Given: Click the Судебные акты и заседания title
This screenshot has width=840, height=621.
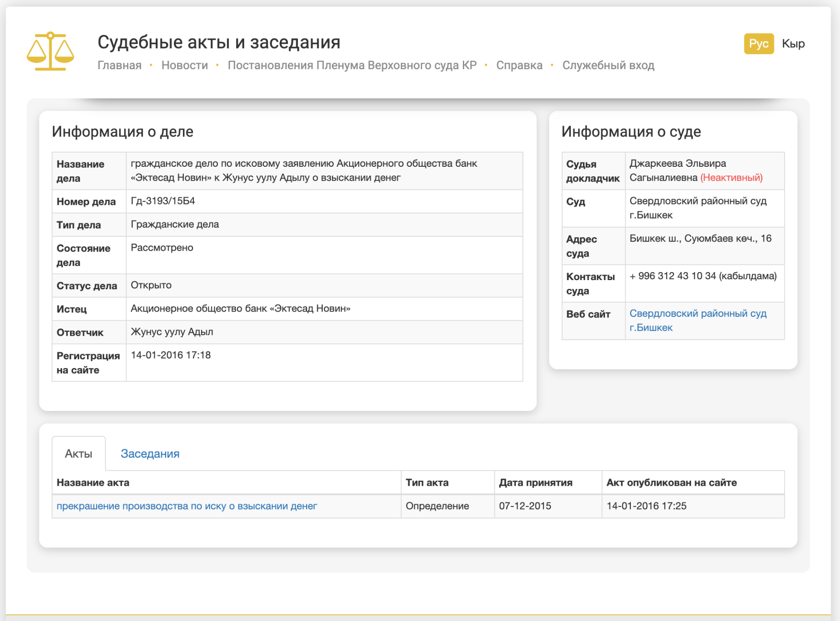Looking at the screenshot, I should click(x=218, y=42).
